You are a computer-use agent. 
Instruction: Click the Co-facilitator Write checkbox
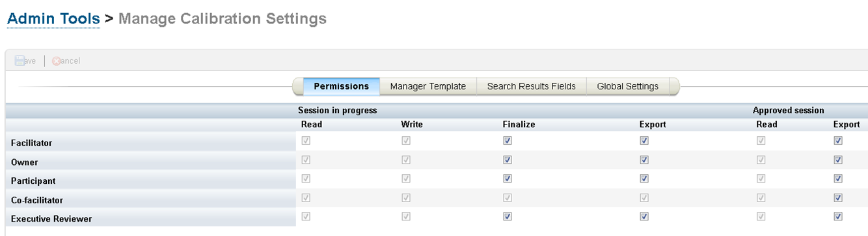406,198
